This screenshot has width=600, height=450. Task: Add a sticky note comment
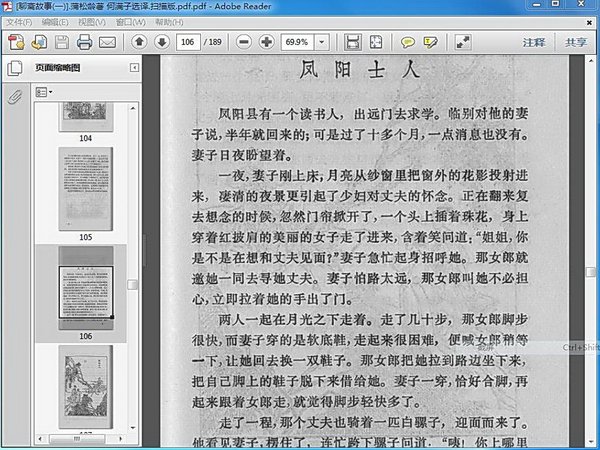[x=408, y=42]
